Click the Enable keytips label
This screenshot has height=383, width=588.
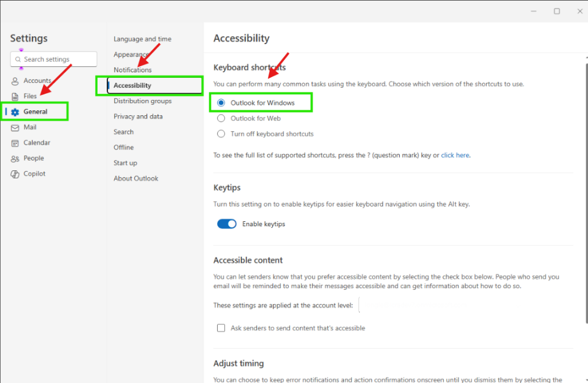point(264,224)
